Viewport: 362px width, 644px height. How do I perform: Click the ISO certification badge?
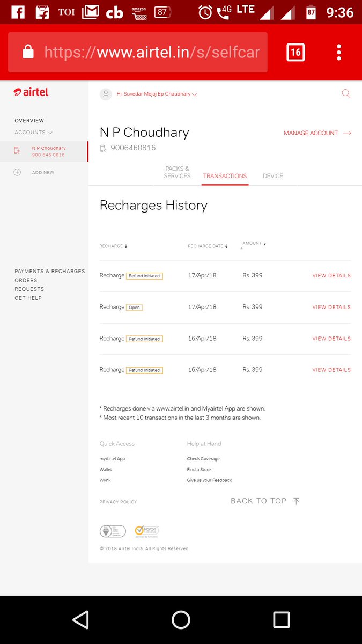(x=113, y=531)
